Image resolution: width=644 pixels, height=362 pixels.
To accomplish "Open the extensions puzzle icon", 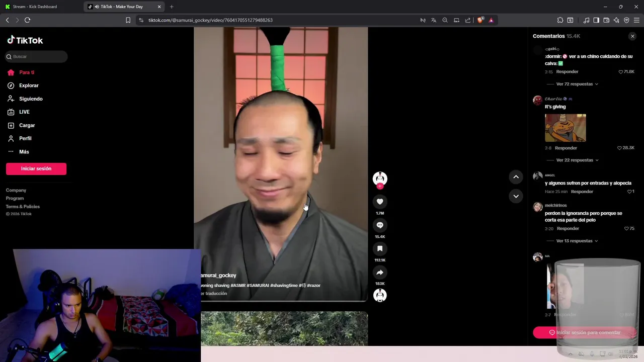I will coord(560,20).
